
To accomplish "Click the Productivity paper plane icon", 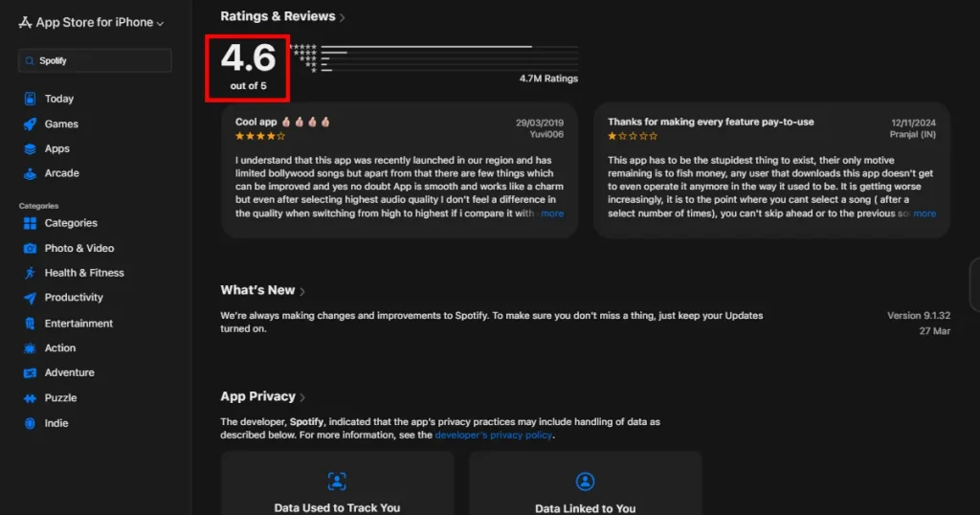I will click(x=30, y=298).
